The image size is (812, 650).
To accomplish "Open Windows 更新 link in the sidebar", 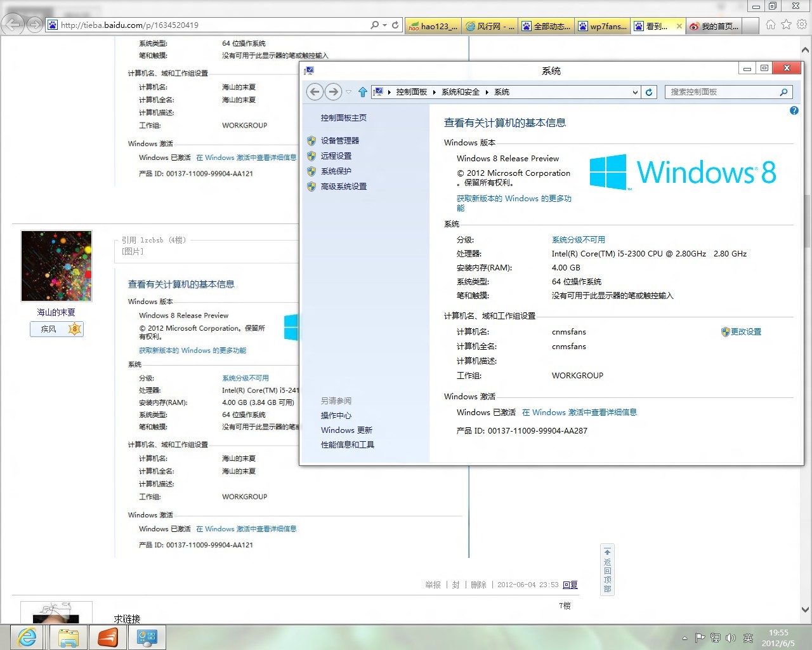I will coord(346,430).
